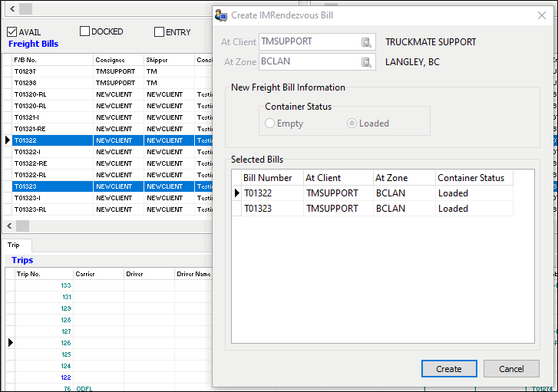Select the Loaded container status radio button
This screenshot has height=392, width=558.
coord(352,123)
